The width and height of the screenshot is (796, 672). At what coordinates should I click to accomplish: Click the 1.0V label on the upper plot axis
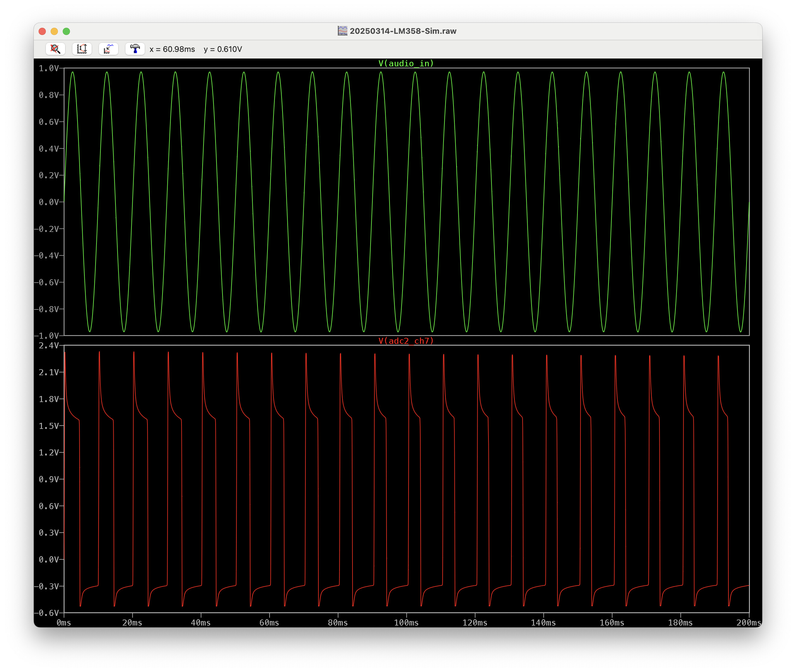point(49,68)
